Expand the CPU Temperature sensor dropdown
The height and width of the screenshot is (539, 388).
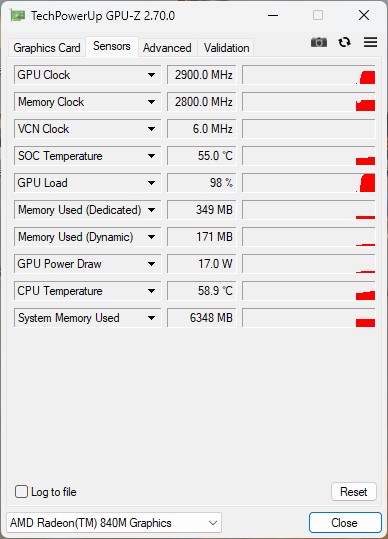coord(151,291)
